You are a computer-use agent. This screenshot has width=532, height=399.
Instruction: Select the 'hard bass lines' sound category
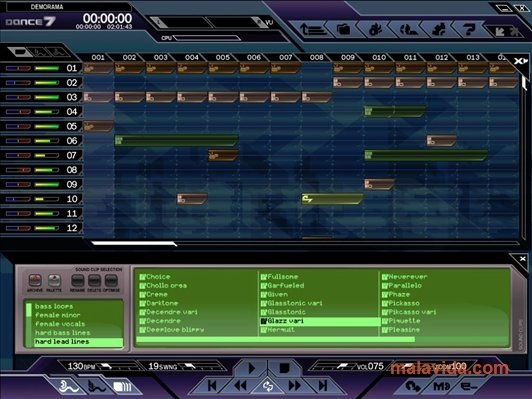[63, 333]
